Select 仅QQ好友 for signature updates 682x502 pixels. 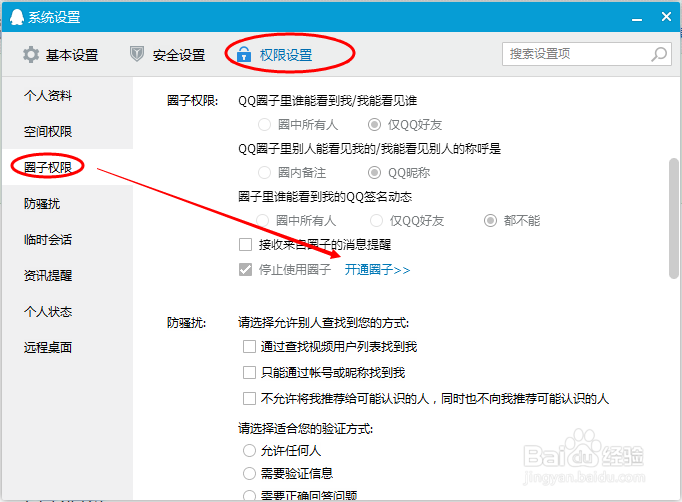tap(376, 221)
